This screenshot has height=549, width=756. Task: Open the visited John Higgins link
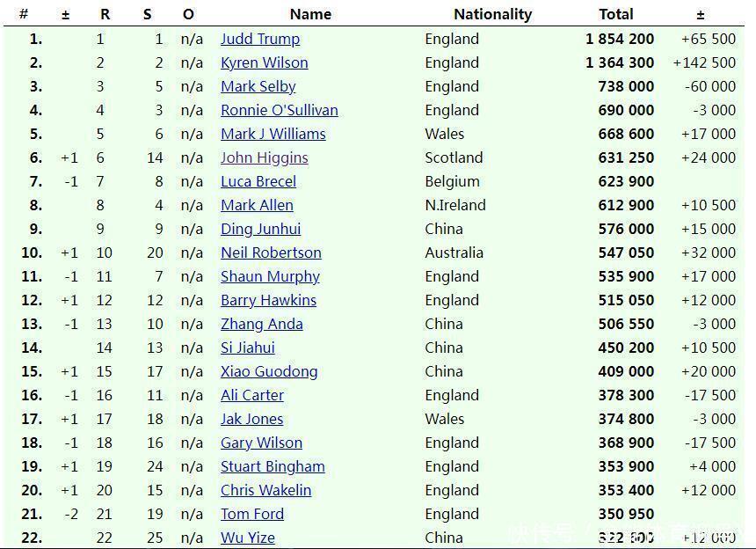(x=265, y=157)
